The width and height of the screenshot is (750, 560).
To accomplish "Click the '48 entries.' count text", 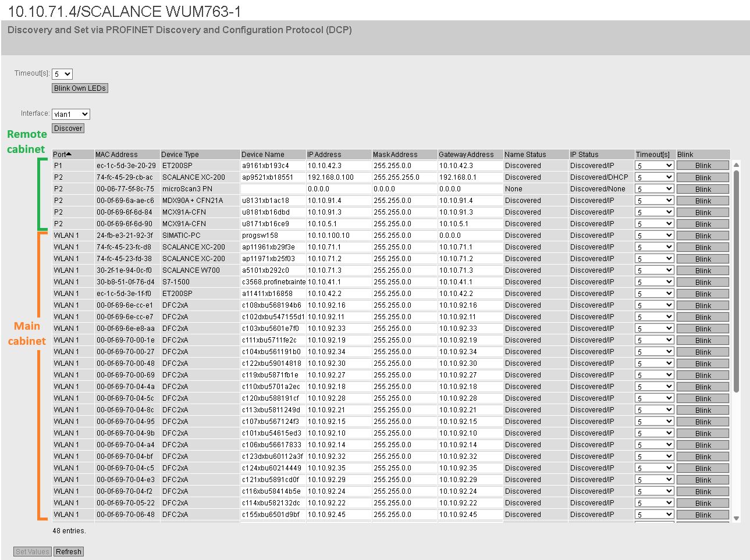I will click(x=69, y=531).
